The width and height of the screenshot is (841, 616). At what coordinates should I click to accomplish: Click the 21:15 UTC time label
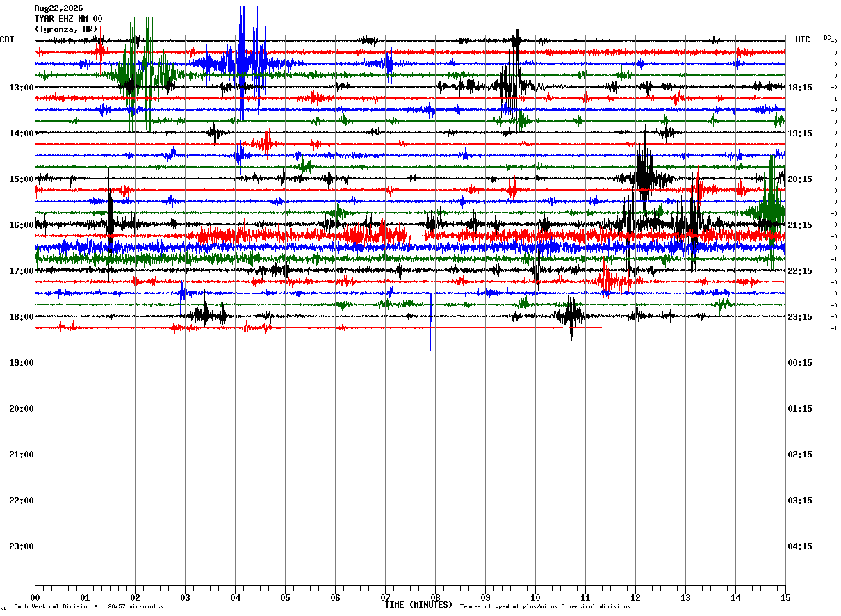tap(800, 225)
